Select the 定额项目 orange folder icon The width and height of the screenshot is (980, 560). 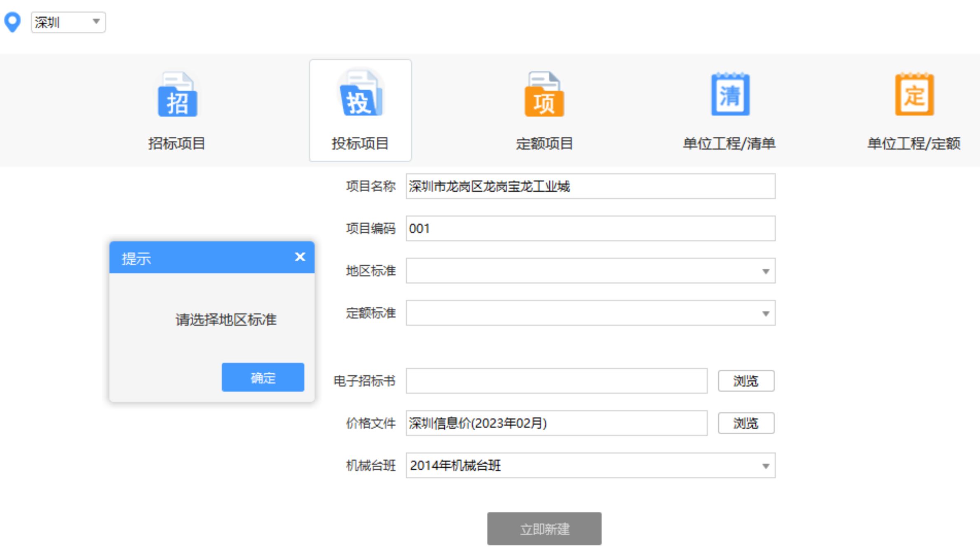click(x=544, y=94)
